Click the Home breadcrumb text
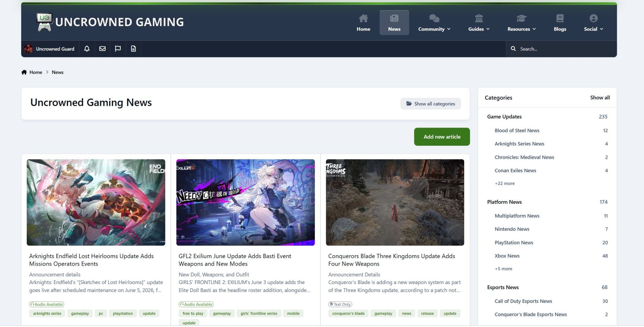The width and height of the screenshot is (644, 327). 36,72
